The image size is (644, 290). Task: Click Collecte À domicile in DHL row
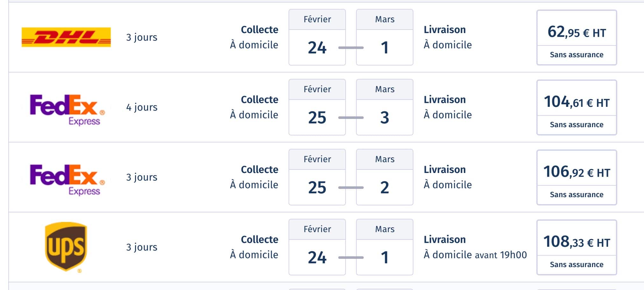coord(254,37)
